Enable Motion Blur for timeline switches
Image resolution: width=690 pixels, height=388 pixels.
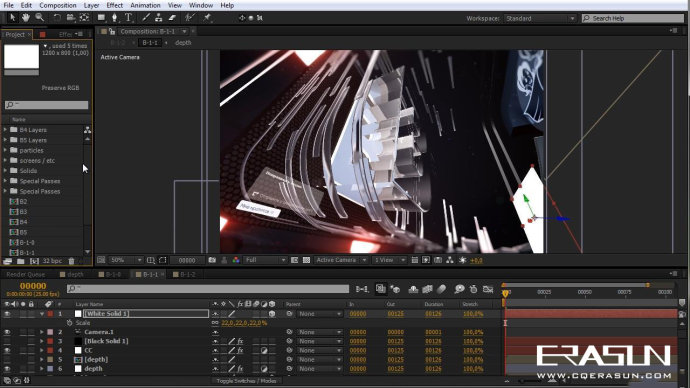point(441,289)
